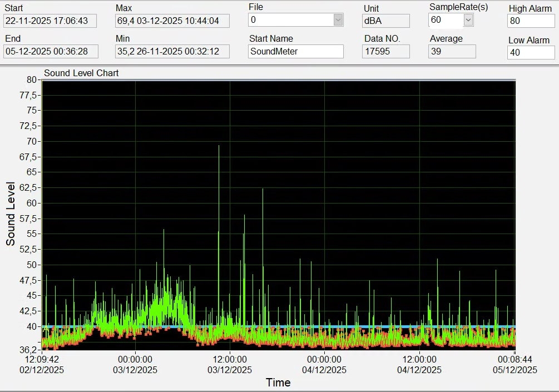The height and width of the screenshot is (392, 559).
Task: Click the Time axis title below the chart
Action: pyautogui.click(x=278, y=383)
